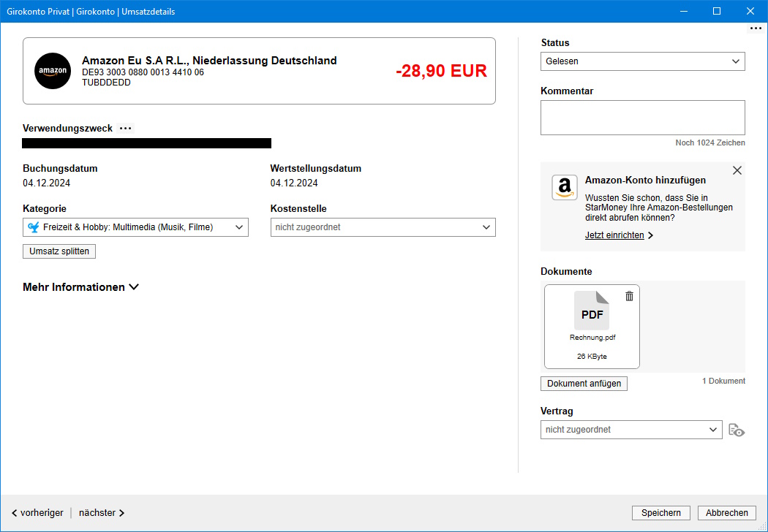This screenshot has width=768, height=532.
Task: Click the Amazon icon in the hint box
Action: (x=565, y=188)
